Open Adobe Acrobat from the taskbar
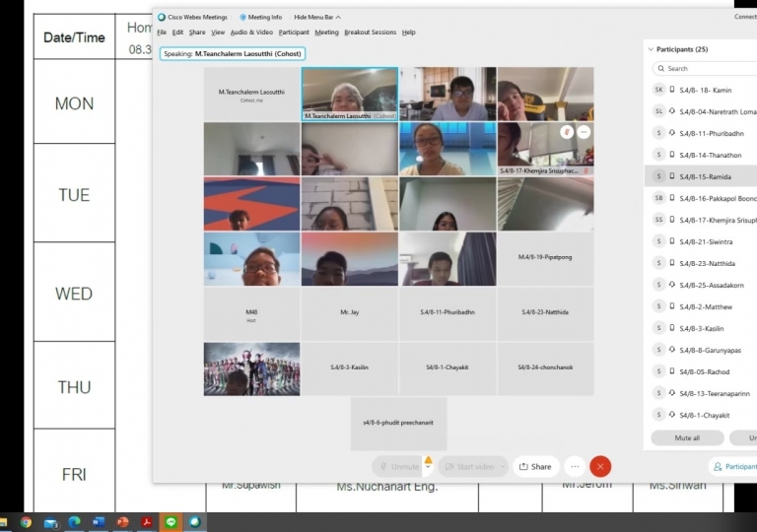Image resolution: width=757 pixels, height=532 pixels. [x=147, y=522]
